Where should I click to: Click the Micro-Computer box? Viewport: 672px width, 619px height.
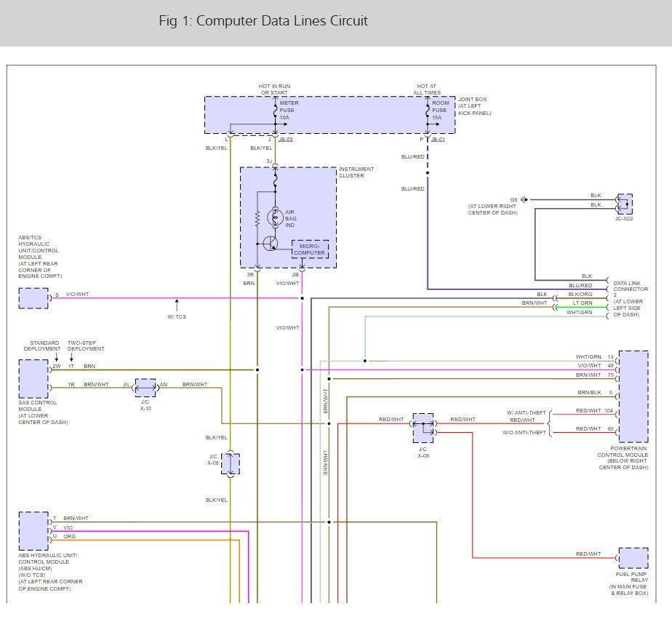(x=310, y=249)
